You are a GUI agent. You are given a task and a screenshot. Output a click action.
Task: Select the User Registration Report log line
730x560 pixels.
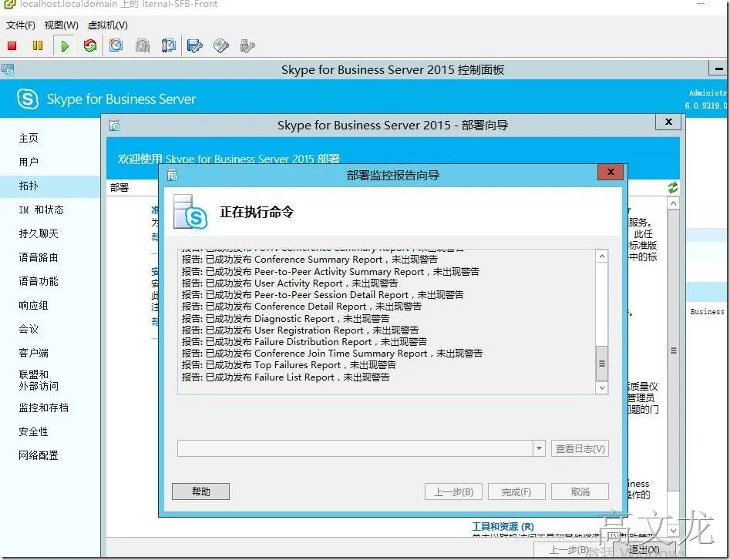pyautogui.click(x=301, y=330)
